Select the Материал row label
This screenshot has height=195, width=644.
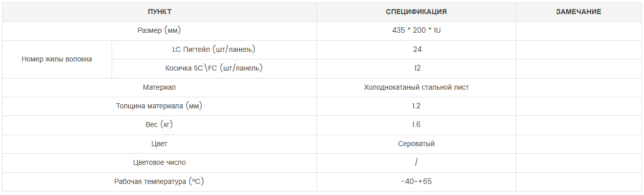click(159, 87)
